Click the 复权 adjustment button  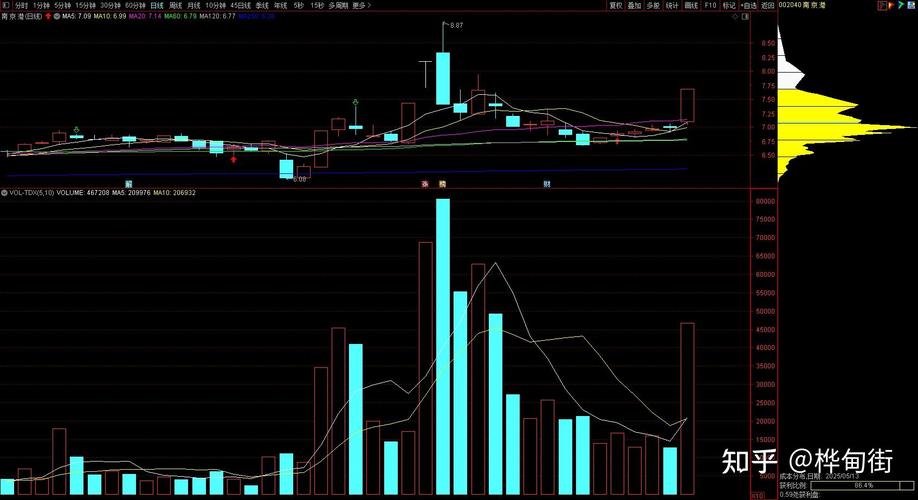(x=616, y=5)
